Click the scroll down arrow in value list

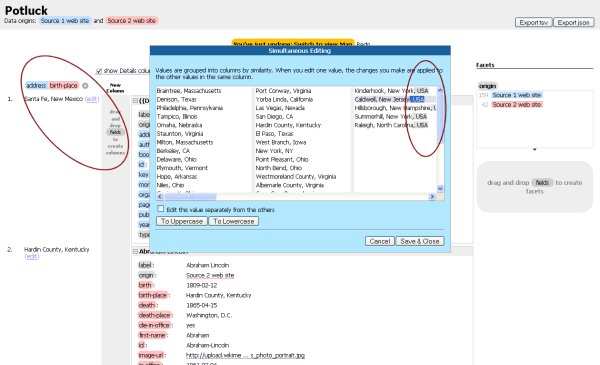(440, 188)
